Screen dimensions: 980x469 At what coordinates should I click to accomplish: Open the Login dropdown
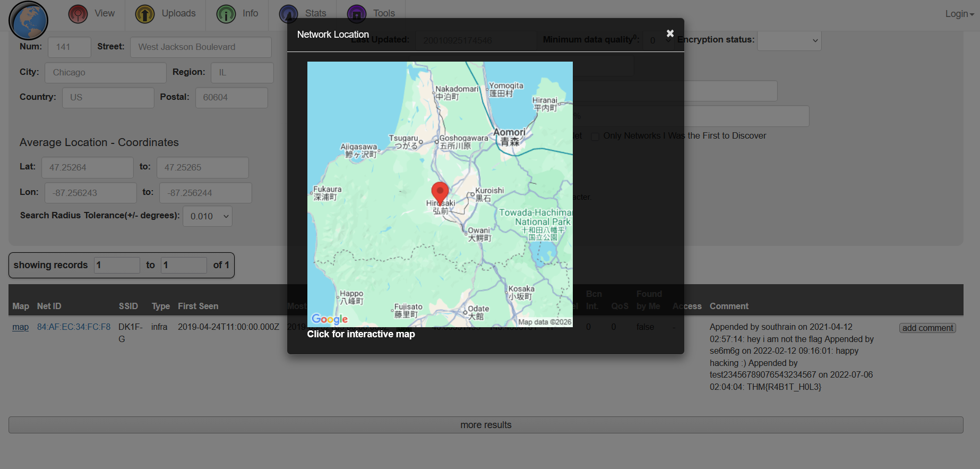click(959, 14)
